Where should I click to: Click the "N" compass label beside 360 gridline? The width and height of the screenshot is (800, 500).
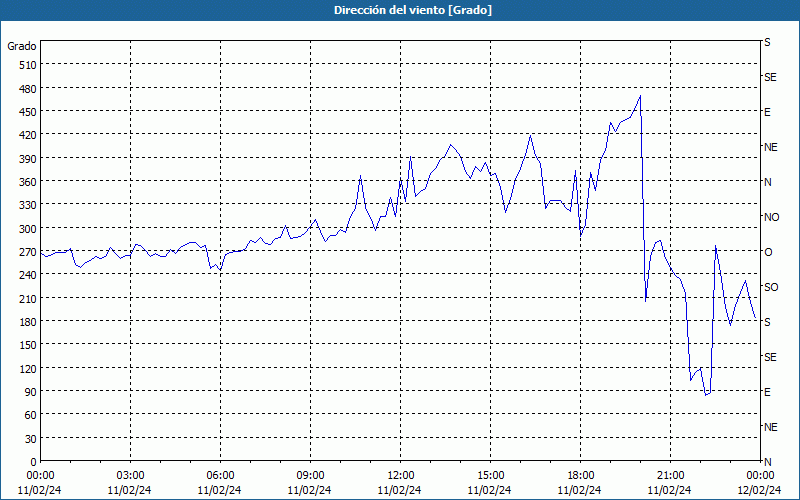point(767,182)
